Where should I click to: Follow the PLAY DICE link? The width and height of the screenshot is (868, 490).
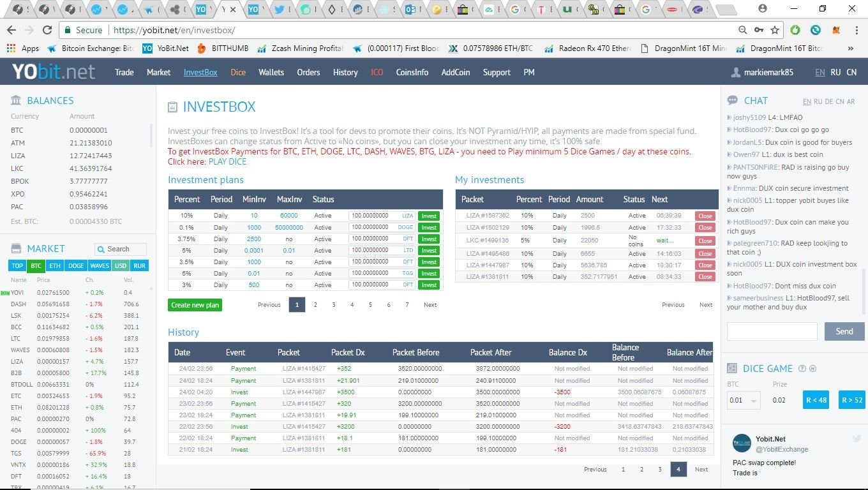click(227, 161)
